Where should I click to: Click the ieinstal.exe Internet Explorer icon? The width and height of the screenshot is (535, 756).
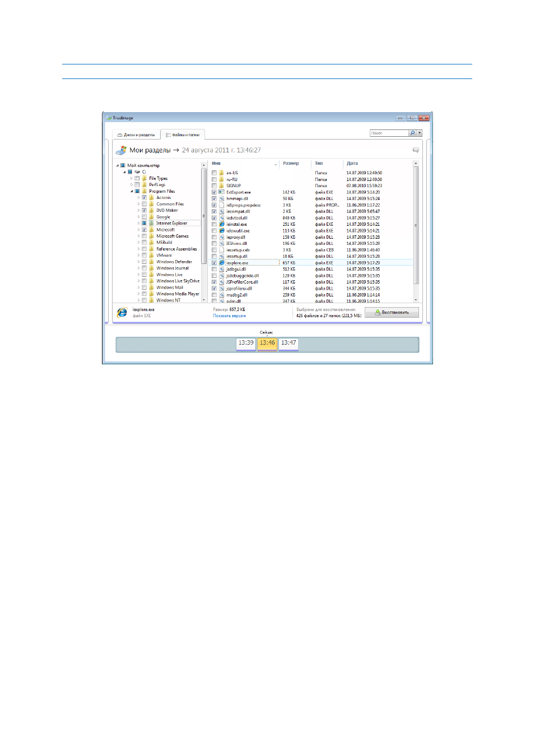coord(222,224)
